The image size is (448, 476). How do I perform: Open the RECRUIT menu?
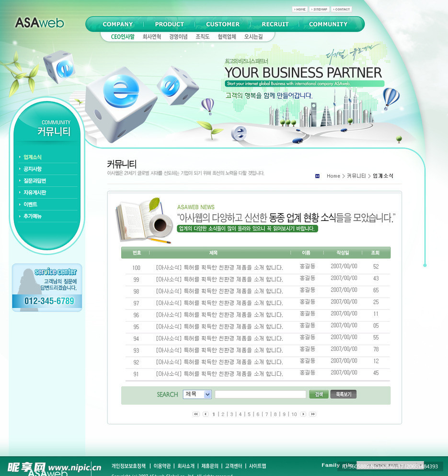pos(275,24)
